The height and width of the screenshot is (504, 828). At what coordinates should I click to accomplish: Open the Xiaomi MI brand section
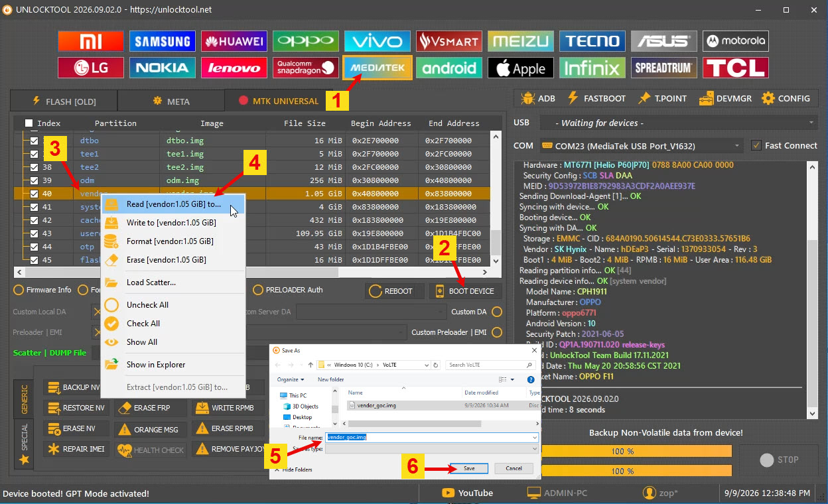coord(91,41)
